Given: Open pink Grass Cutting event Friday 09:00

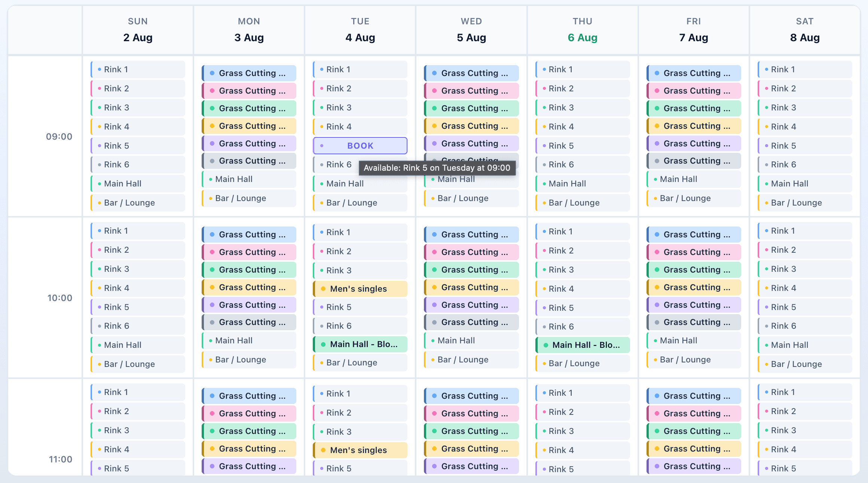Looking at the screenshot, I should [x=694, y=91].
